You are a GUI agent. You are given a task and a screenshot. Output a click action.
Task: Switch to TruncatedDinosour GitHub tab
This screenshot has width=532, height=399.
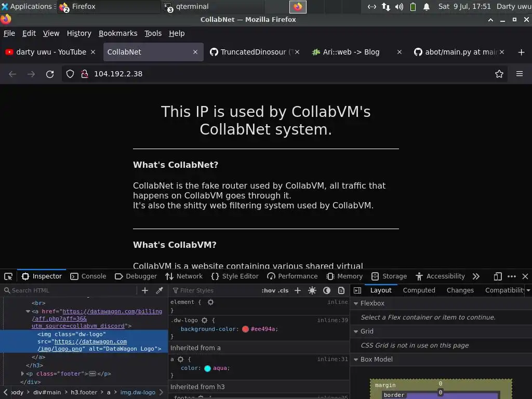[255, 52]
